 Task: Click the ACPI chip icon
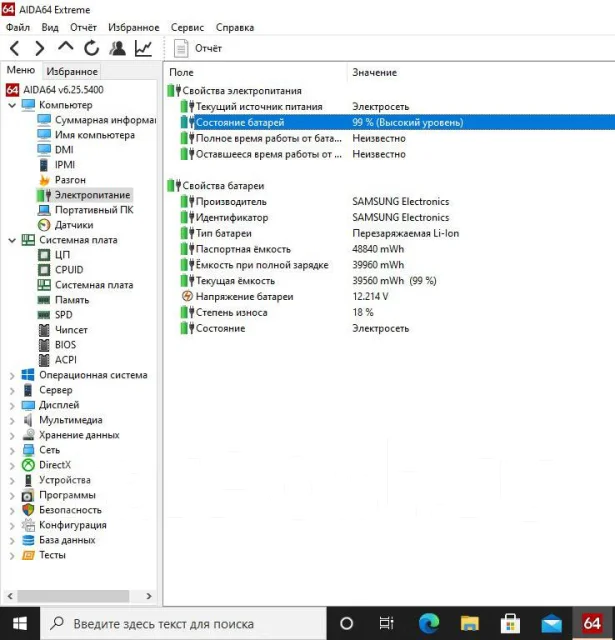pyautogui.click(x=44, y=360)
